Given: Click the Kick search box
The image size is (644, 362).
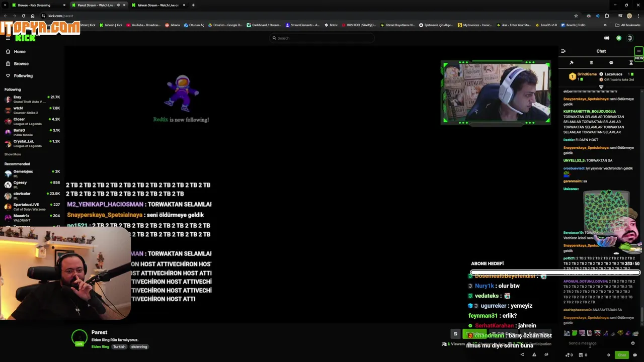Looking at the screenshot, I should pyautogui.click(x=322, y=38).
